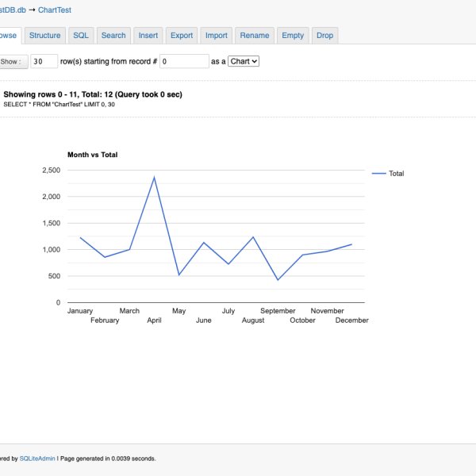Open the Import tab

[217, 35]
